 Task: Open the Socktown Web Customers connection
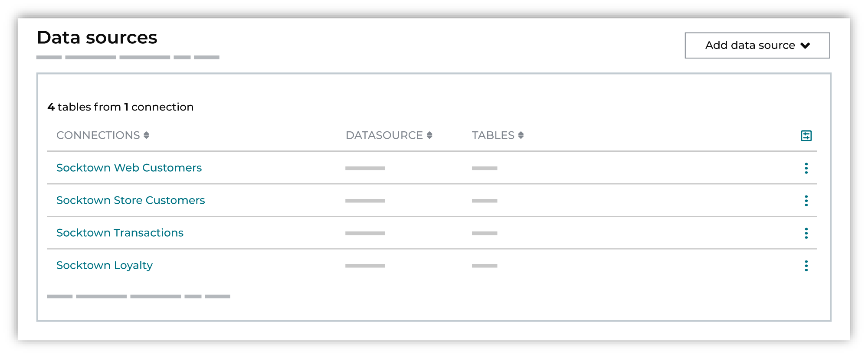(x=129, y=168)
